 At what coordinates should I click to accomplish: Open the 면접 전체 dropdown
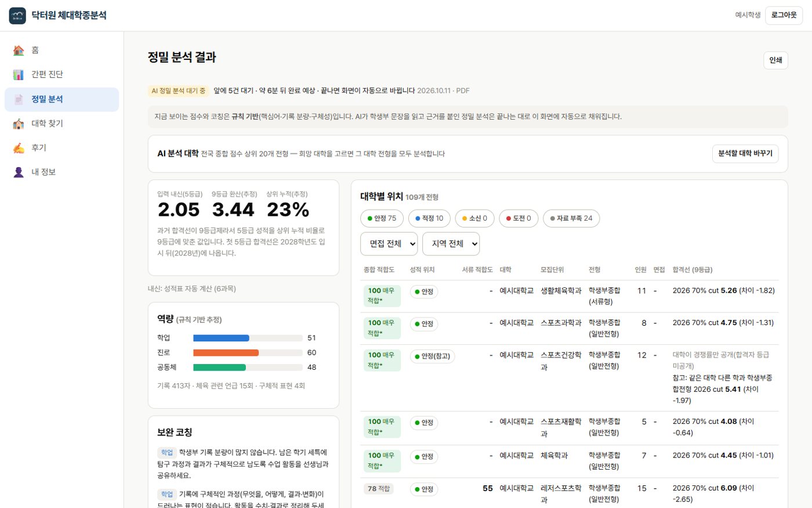click(389, 244)
